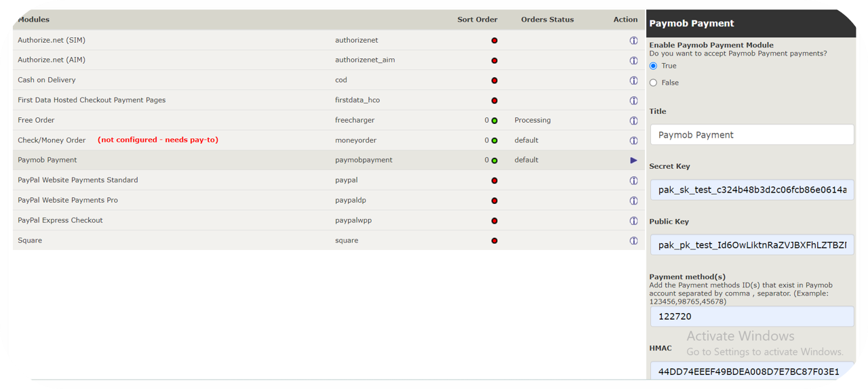Focus the Public Key input box
868x389 pixels.
coord(751,245)
